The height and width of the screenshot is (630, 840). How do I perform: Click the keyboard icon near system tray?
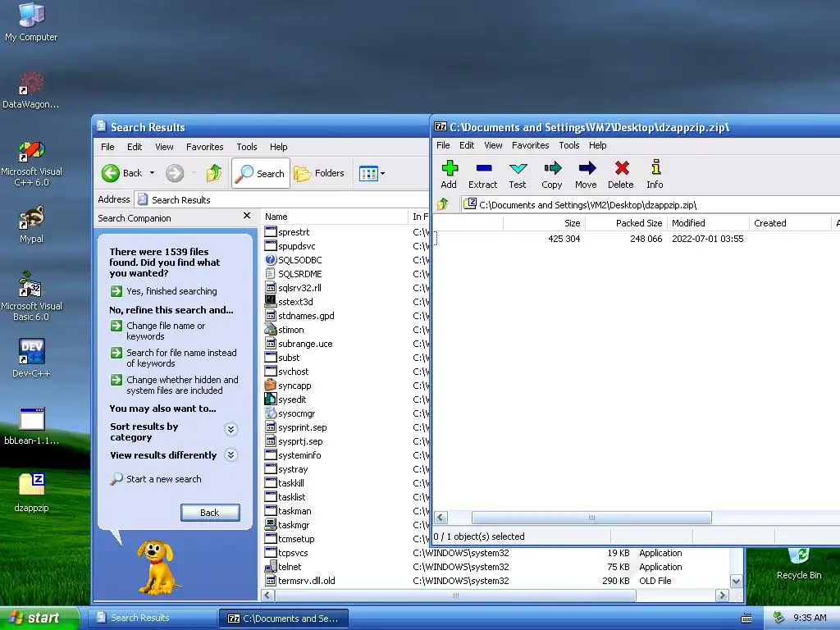[746, 619]
